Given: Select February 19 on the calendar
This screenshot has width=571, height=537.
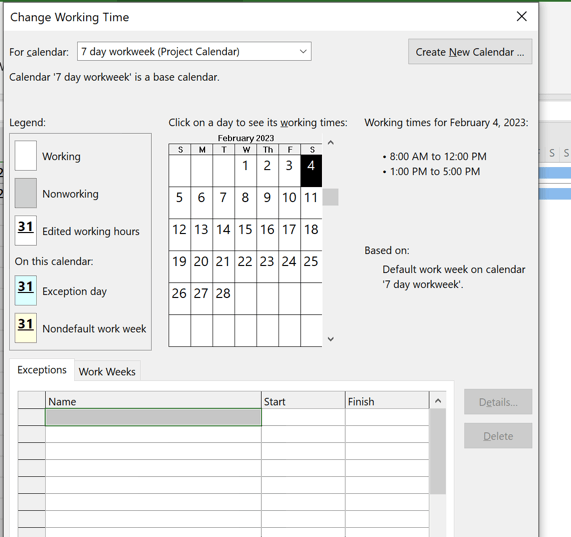Looking at the screenshot, I should pyautogui.click(x=180, y=266).
